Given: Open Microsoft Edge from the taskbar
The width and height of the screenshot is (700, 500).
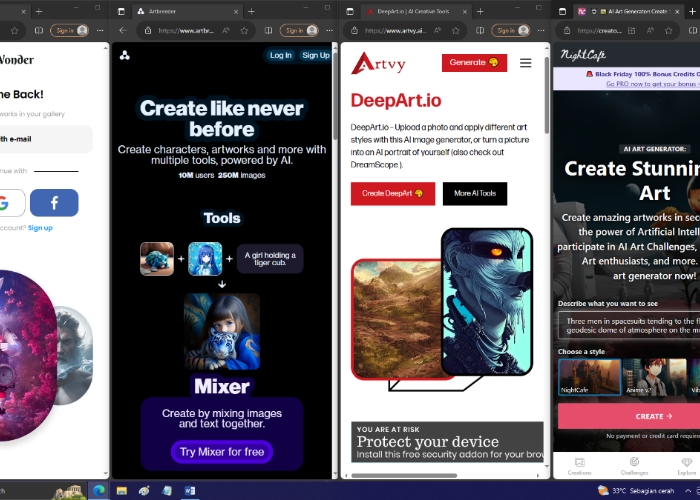Looking at the screenshot, I should pyautogui.click(x=99, y=491).
